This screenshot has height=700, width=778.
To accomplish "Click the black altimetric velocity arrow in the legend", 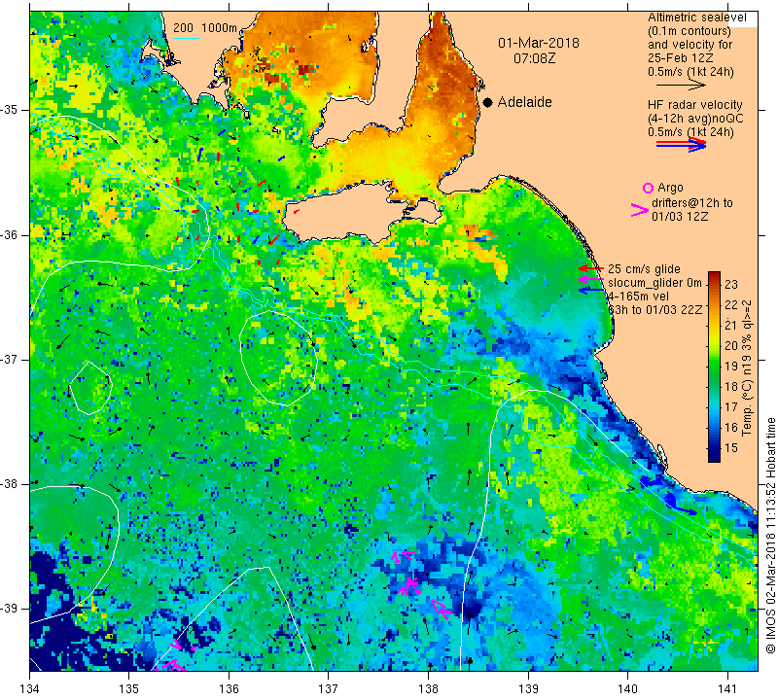I will 681,86.
